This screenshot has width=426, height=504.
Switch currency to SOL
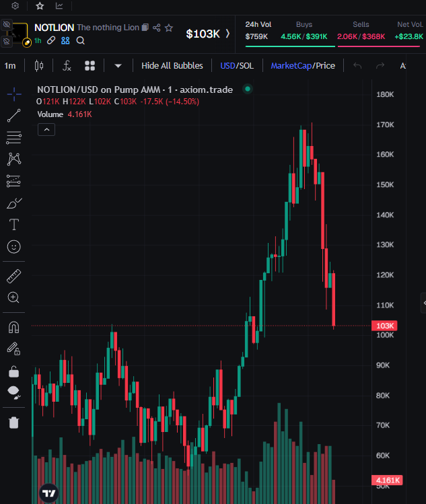(x=246, y=66)
